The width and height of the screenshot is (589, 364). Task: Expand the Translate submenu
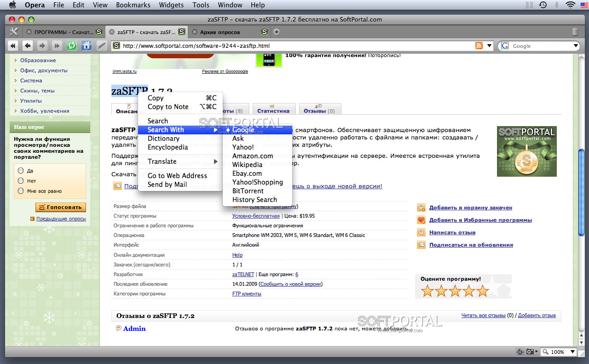(x=180, y=162)
